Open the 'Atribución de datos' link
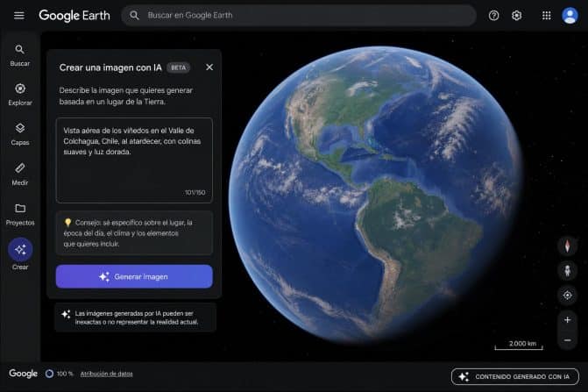The height and width of the screenshot is (392, 588). click(x=107, y=374)
